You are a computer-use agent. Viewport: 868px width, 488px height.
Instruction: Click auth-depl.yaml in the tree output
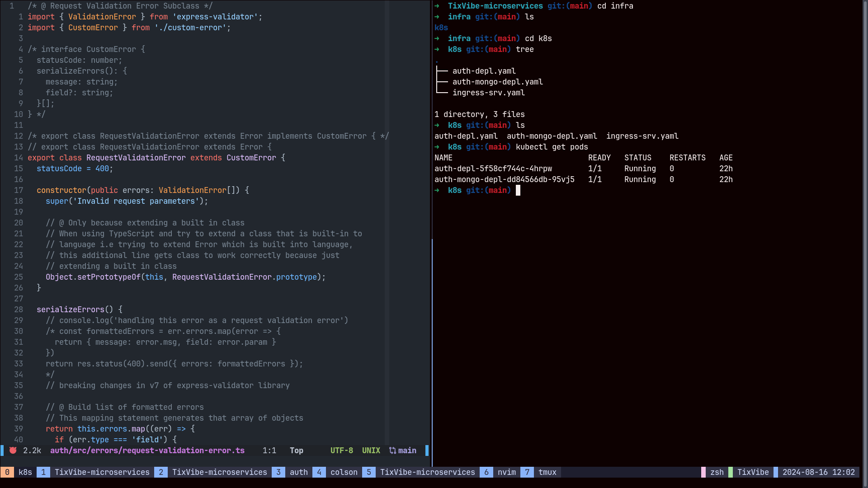click(484, 71)
